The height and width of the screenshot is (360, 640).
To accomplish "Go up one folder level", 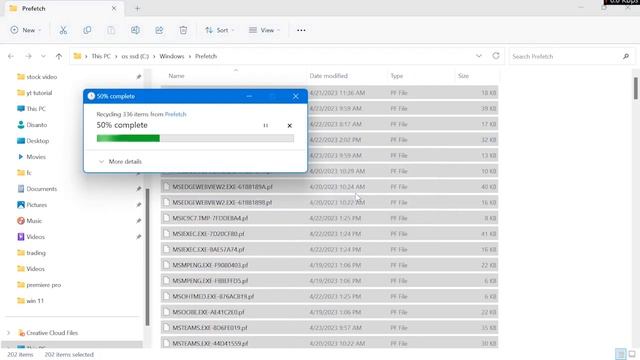I will point(59,56).
